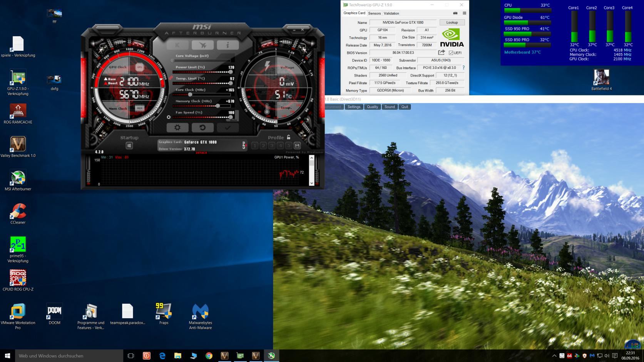The height and width of the screenshot is (362, 644).
Task: Click the Fan Speed slider handle
Action: coord(231,117)
